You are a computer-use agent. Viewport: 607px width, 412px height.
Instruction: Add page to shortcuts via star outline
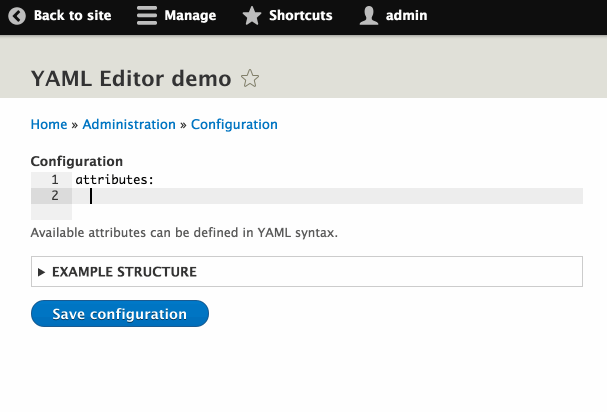(250, 78)
